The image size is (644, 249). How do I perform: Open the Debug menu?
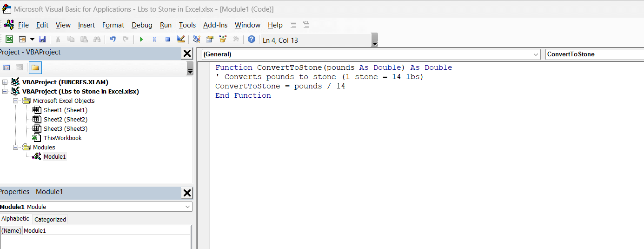(142, 25)
